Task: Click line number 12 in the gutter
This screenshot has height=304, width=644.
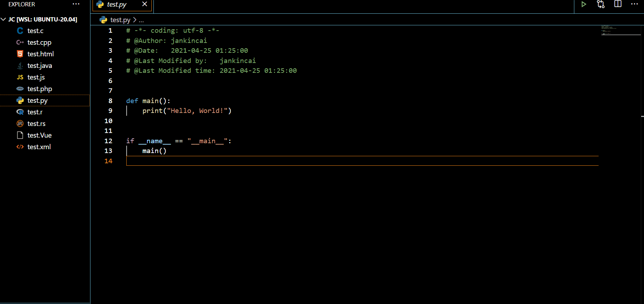Action: click(108, 141)
